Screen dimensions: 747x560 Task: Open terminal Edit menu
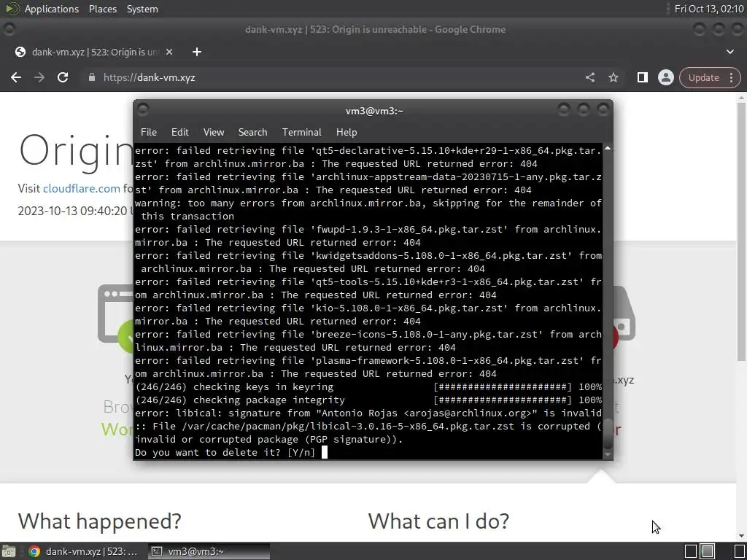pos(179,132)
